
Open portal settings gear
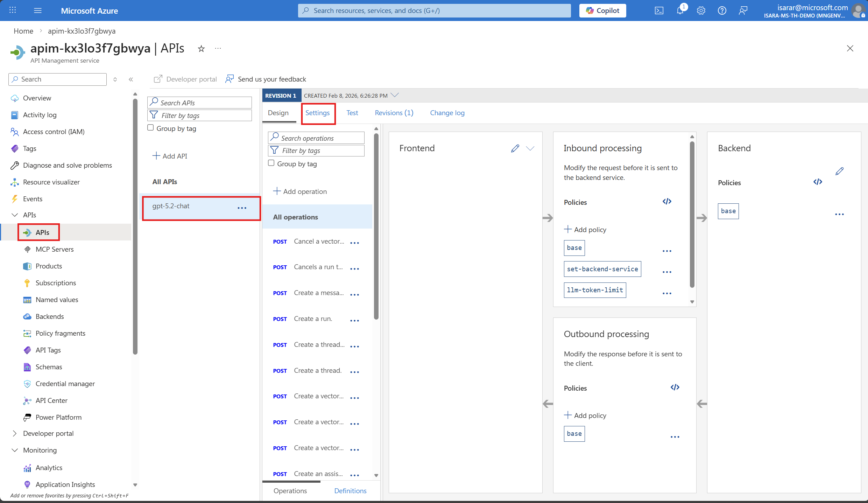pos(701,11)
